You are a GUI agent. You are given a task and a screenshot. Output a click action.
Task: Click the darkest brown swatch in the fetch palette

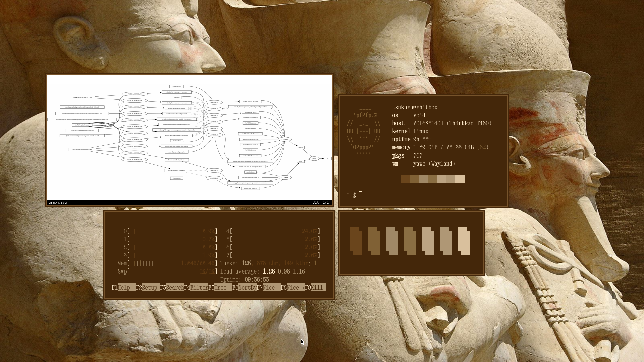[x=406, y=179]
